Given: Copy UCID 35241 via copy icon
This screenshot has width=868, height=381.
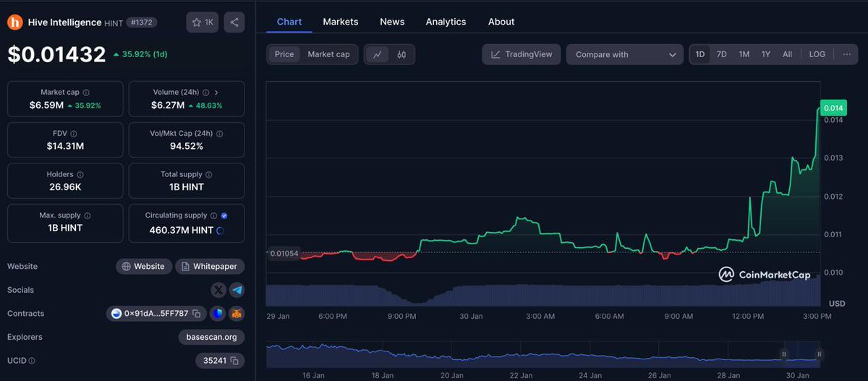Looking at the screenshot, I should (233, 361).
